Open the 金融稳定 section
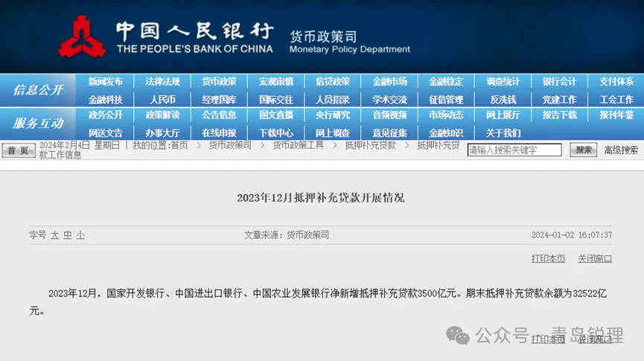This screenshot has height=361, width=644. [x=446, y=82]
